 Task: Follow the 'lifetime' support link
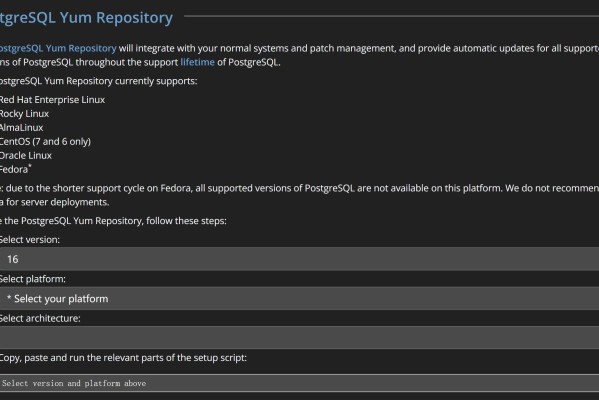(x=198, y=62)
